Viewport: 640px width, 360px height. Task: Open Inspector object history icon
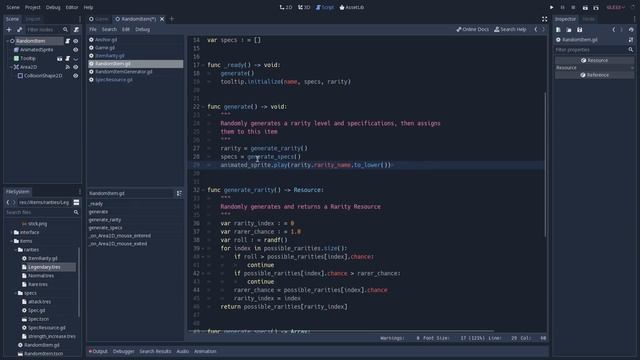point(631,30)
